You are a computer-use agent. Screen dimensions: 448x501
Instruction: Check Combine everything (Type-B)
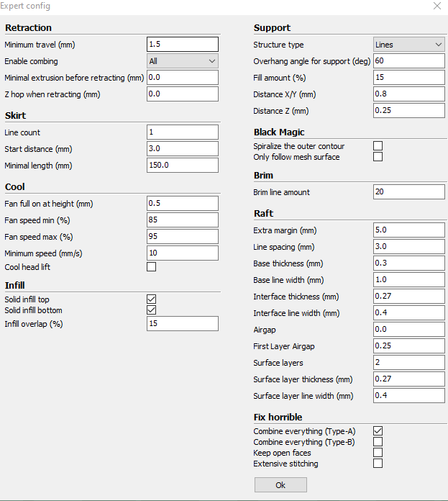tap(378, 442)
